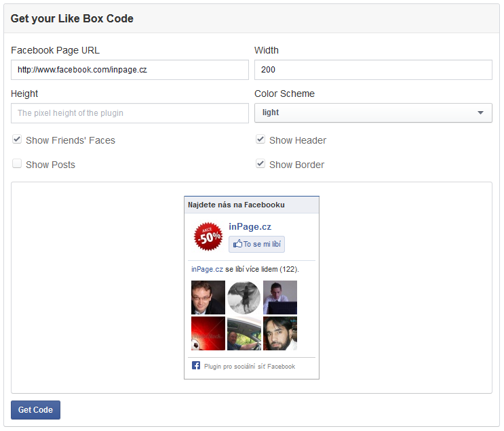Disable the Show Border checkbox
504x431 pixels.
point(260,164)
